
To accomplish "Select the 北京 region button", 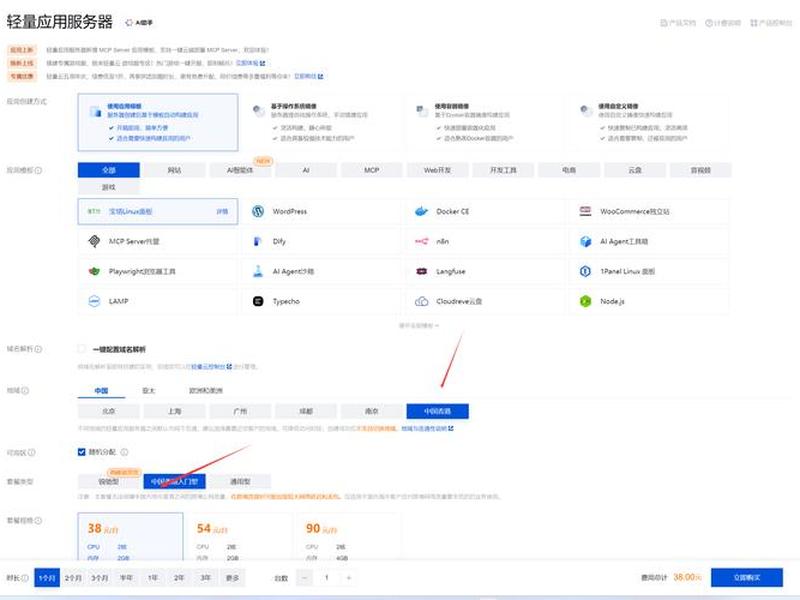I will [109, 411].
